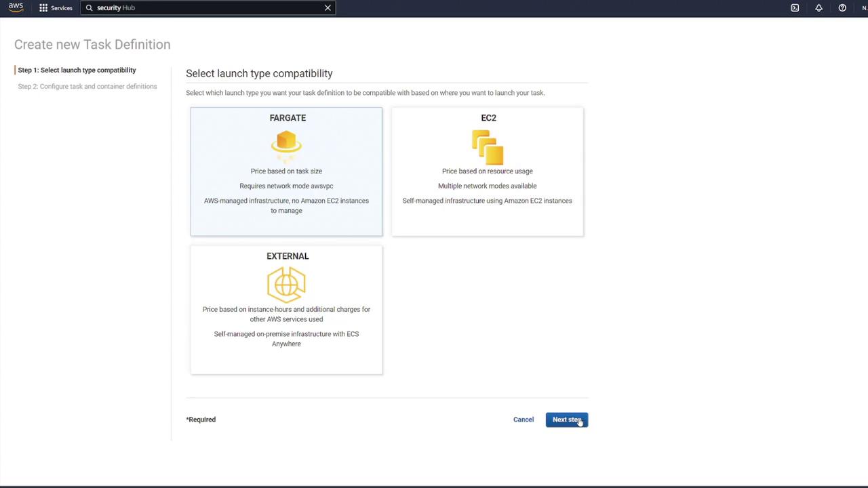868x488 pixels.
Task: Choose the EC2 launch type heading
Action: point(488,118)
